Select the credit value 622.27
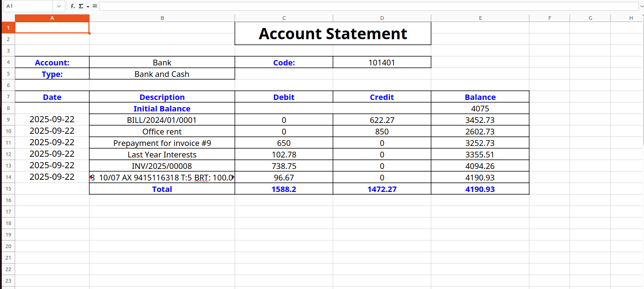The image size is (644, 289). click(382, 120)
